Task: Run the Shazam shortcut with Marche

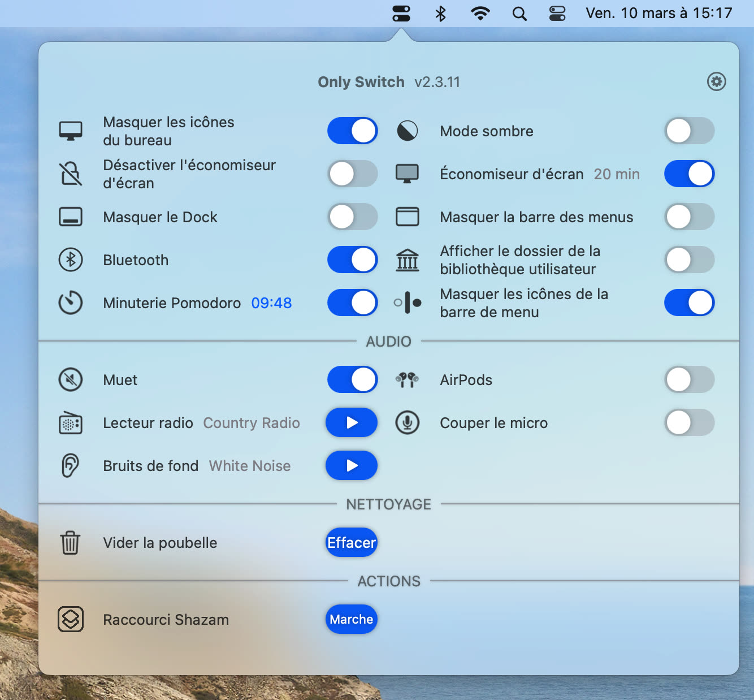Action: 351,619
